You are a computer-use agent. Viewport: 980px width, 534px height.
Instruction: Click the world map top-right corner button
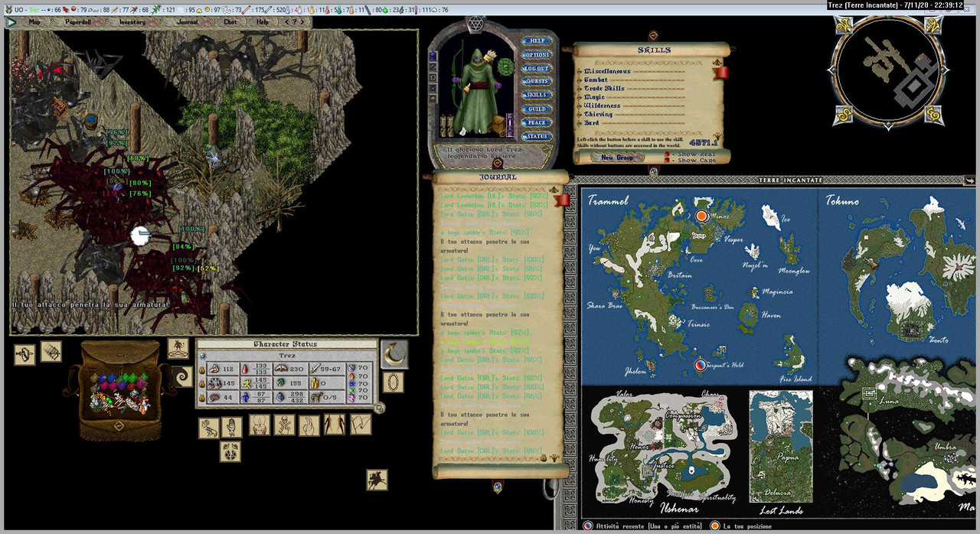tap(970, 181)
